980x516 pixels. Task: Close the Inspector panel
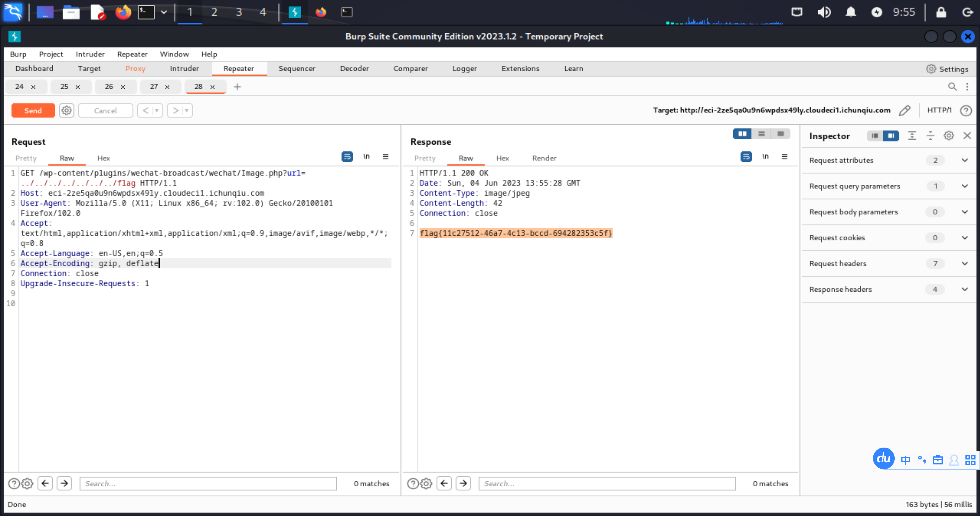[x=967, y=135]
